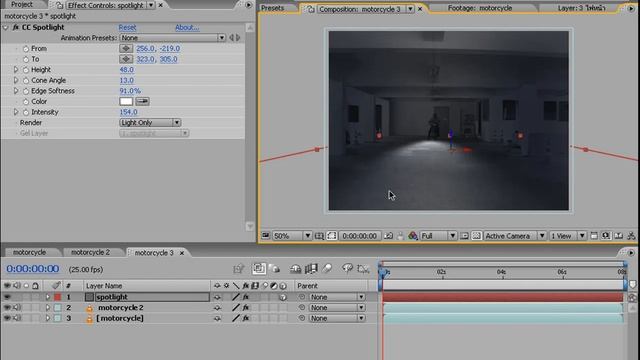Toggle the CC Spotlight fx effect switch
Viewport: 640px width, 360px height.
(16, 27)
